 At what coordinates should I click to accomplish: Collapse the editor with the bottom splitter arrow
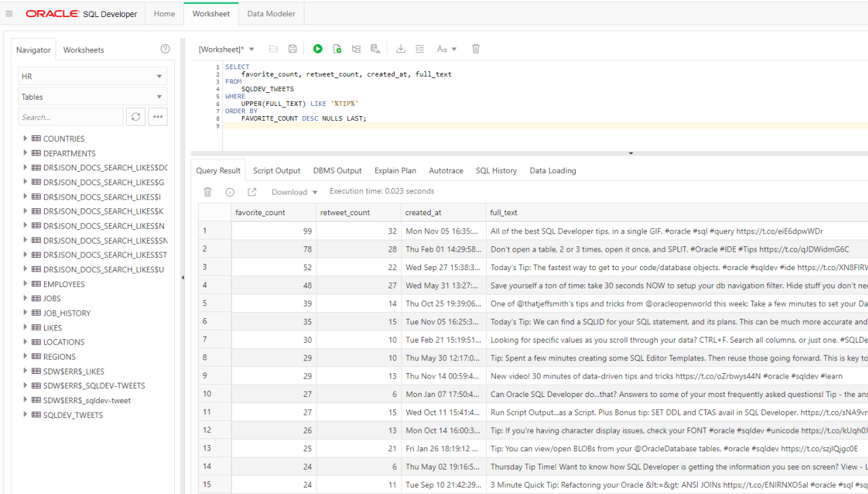pyautogui.click(x=631, y=153)
